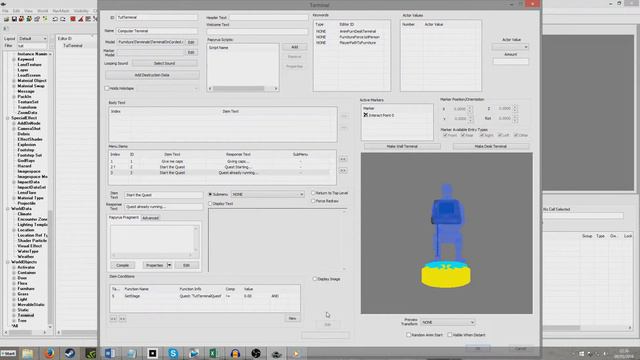Collapse the SpecialEffect tree category
Image resolution: width=640 pixels, height=360 pixels.
(8, 118)
